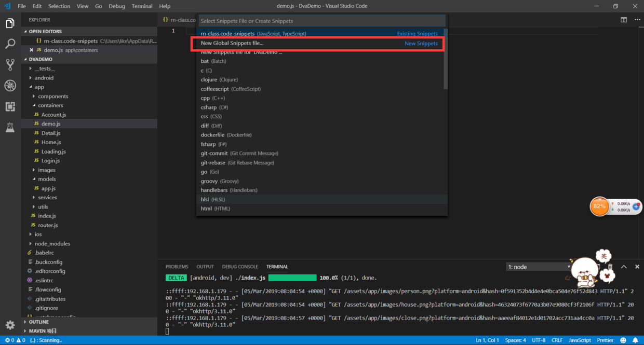The width and height of the screenshot is (644, 345).
Task: Select New Global Snippets file option
Action: (319, 43)
